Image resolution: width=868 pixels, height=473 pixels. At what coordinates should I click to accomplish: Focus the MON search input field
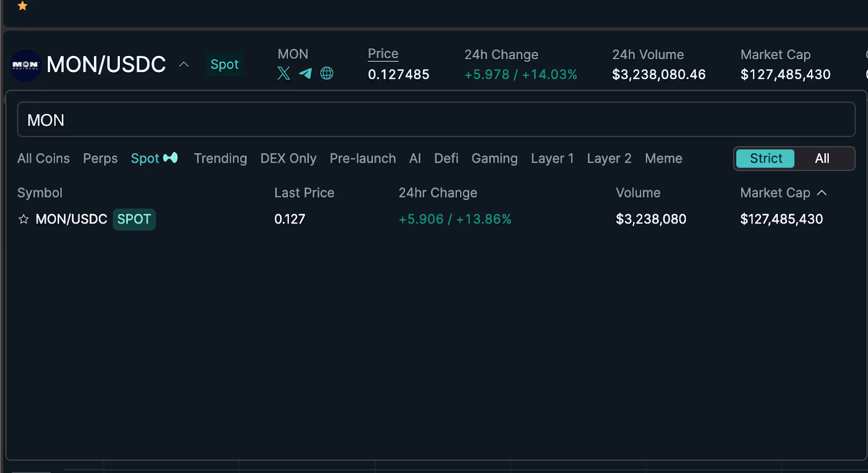(x=436, y=119)
